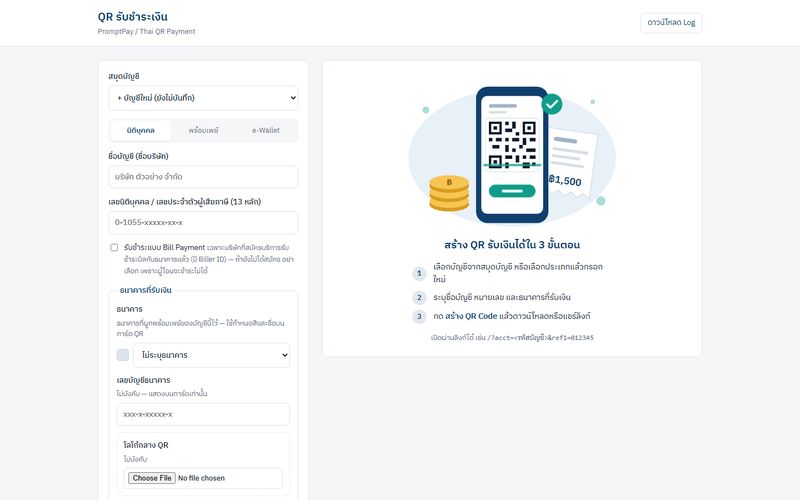Image resolution: width=800 pixels, height=500 pixels.
Task: Click the green checkmark badge on illustration
Action: coord(552,104)
